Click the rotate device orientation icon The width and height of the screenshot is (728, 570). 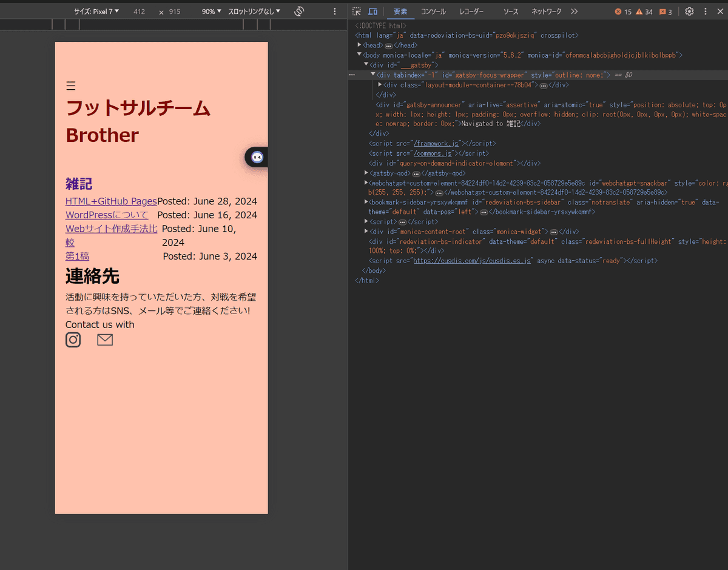[x=298, y=12]
